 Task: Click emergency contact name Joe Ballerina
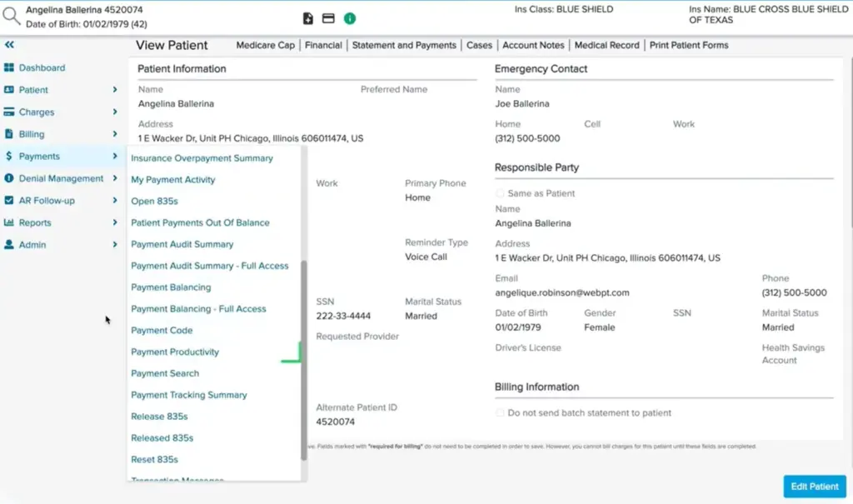click(x=522, y=104)
